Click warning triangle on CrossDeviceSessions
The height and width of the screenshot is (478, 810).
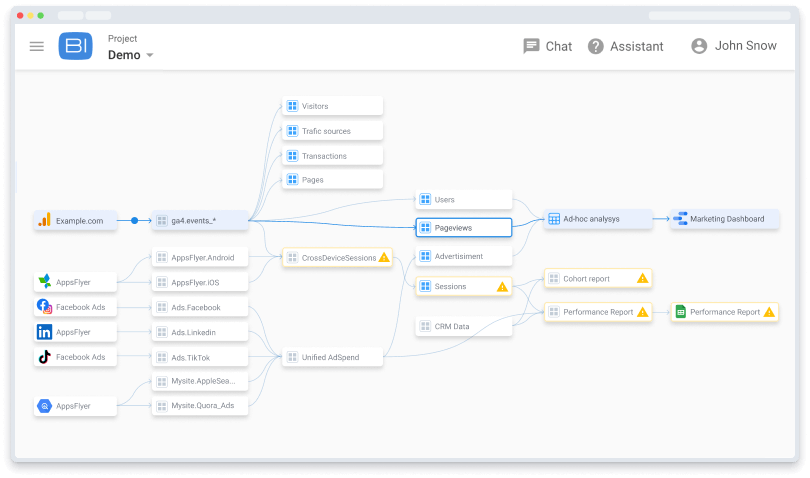pyautogui.click(x=384, y=257)
